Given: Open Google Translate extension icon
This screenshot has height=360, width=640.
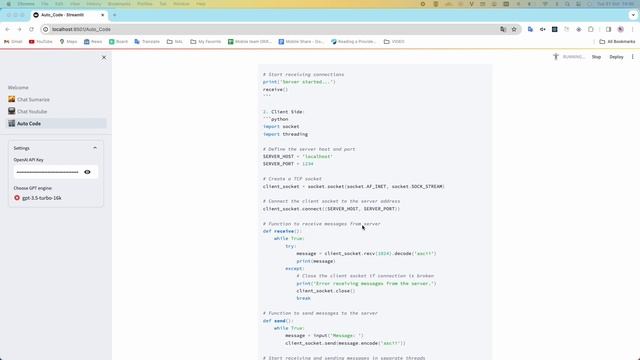Looking at the screenshot, I should (x=530, y=29).
